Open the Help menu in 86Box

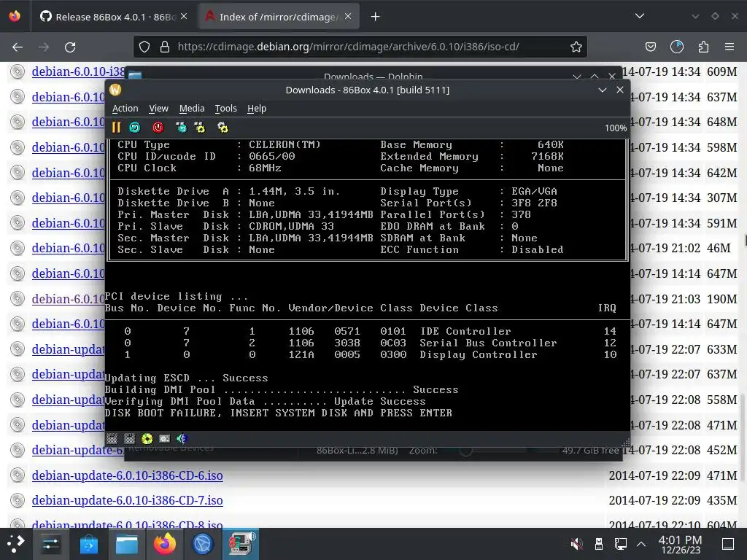(257, 109)
